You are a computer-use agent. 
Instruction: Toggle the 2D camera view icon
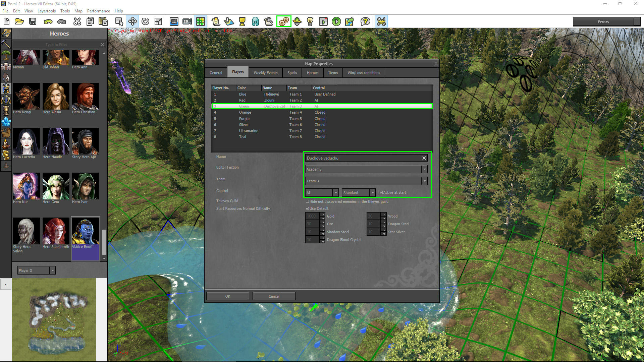pos(187,22)
